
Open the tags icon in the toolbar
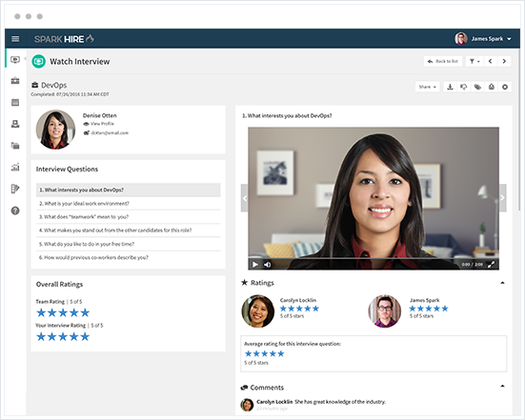477,87
